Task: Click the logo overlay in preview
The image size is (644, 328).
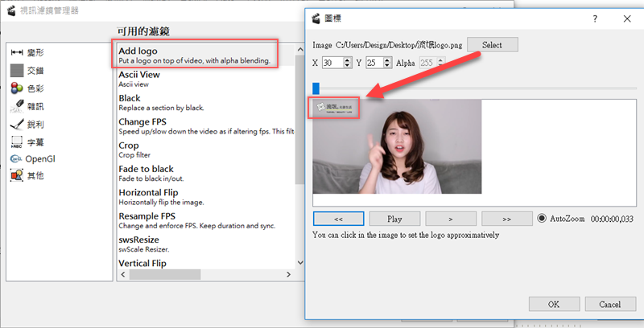Action: [x=334, y=108]
